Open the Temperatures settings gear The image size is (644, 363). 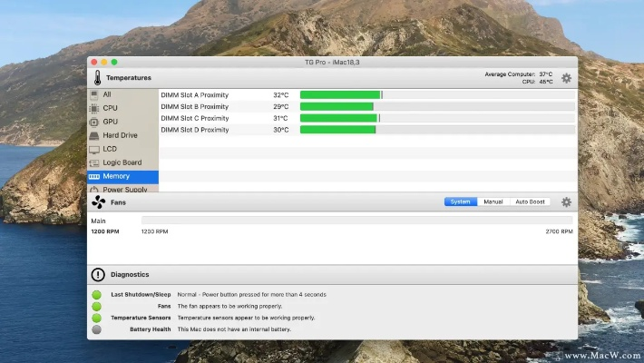(566, 78)
